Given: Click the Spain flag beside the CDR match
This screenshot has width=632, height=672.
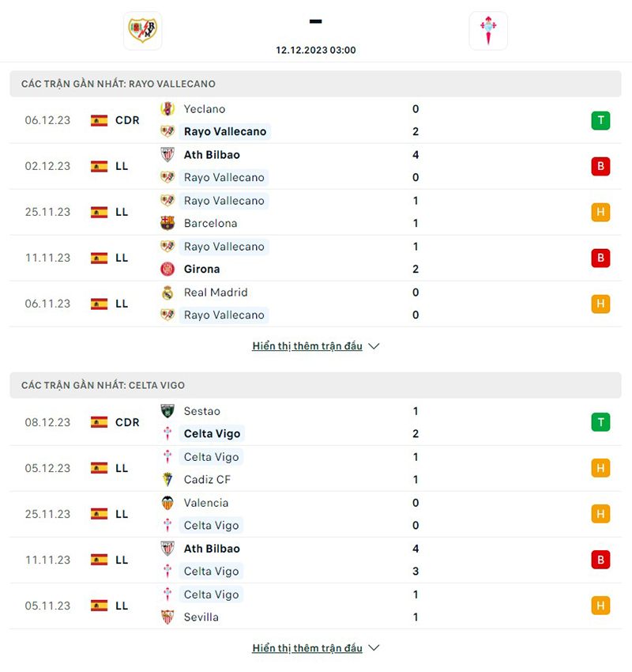Looking at the screenshot, I should pyautogui.click(x=100, y=120).
